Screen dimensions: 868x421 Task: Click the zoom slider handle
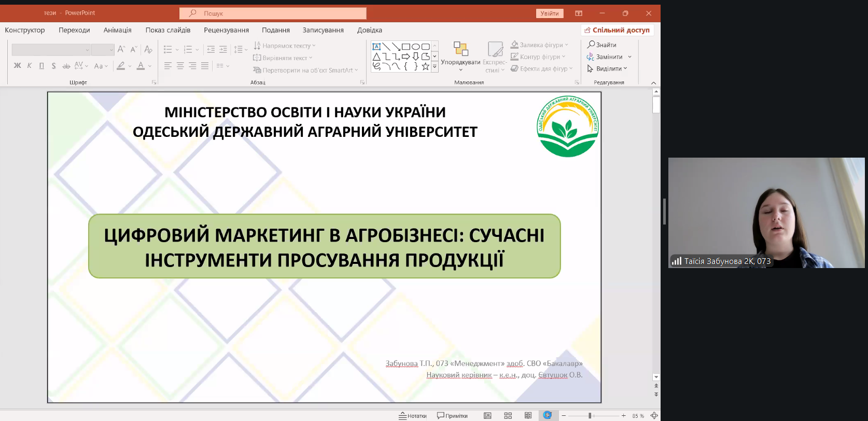[x=590, y=415]
